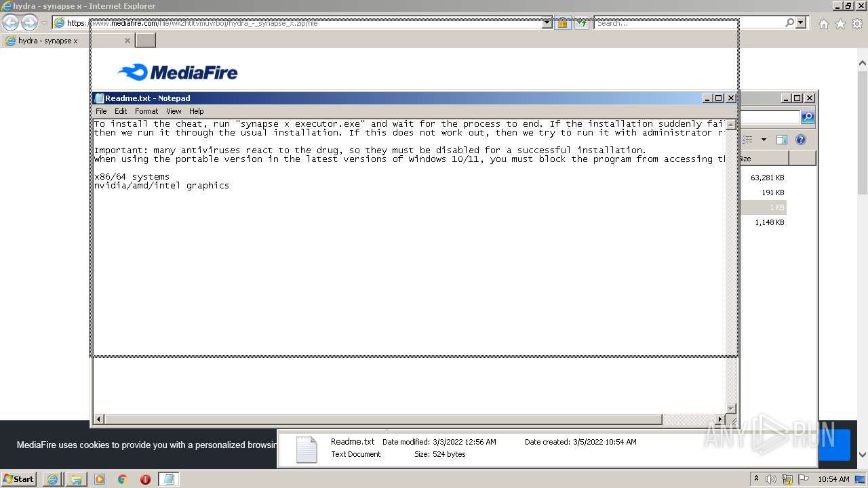This screenshot has width=868, height=488.
Task: Click the Internet Explorer back arrow
Action: click(x=10, y=23)
